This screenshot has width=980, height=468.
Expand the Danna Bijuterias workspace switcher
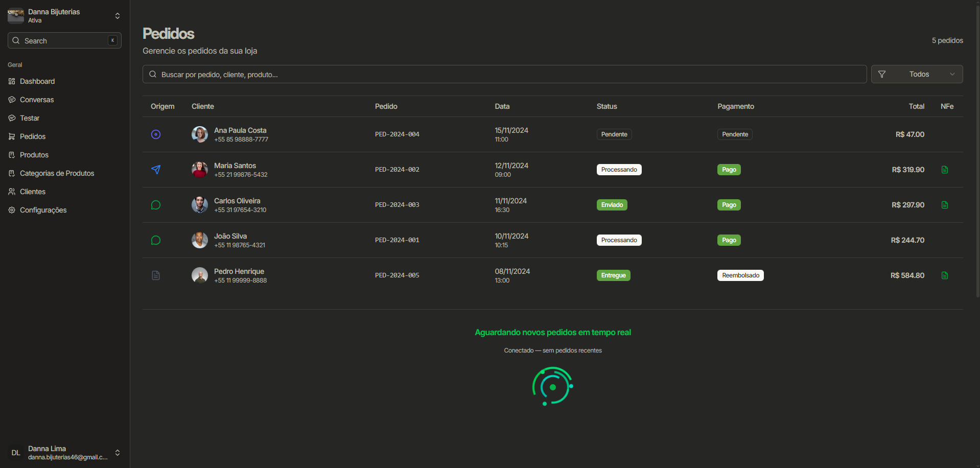tap(118, 15)
